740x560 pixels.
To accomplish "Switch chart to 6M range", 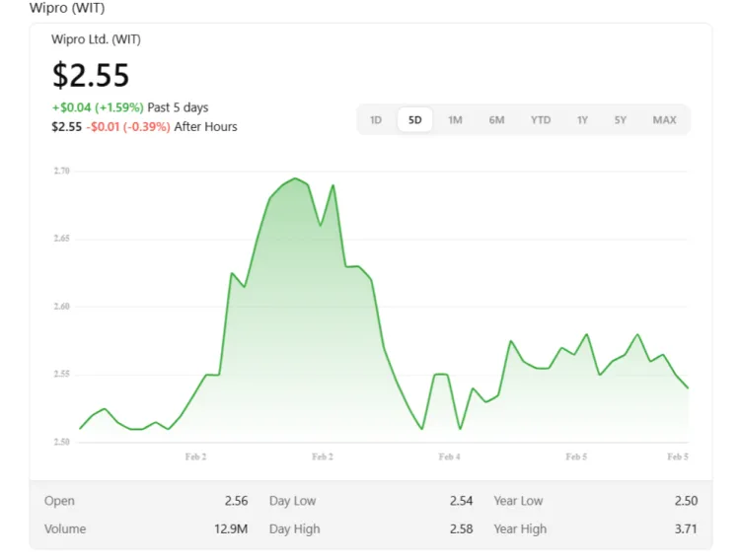I will coord(496,120).
